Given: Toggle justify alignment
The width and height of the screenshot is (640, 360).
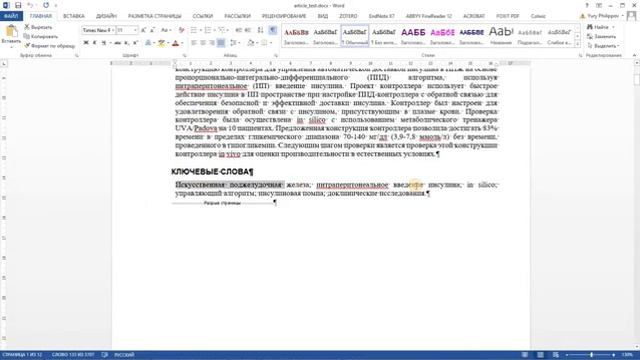Looking at the screenshot, I should pos(221,43).
